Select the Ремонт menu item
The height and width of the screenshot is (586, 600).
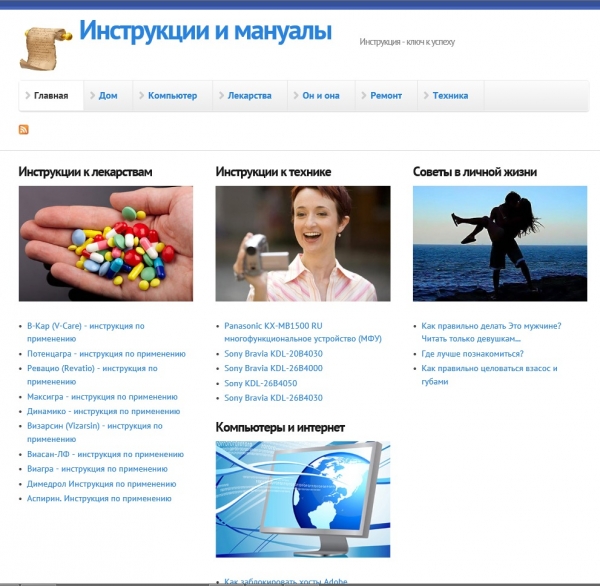[x=386, y=96]
